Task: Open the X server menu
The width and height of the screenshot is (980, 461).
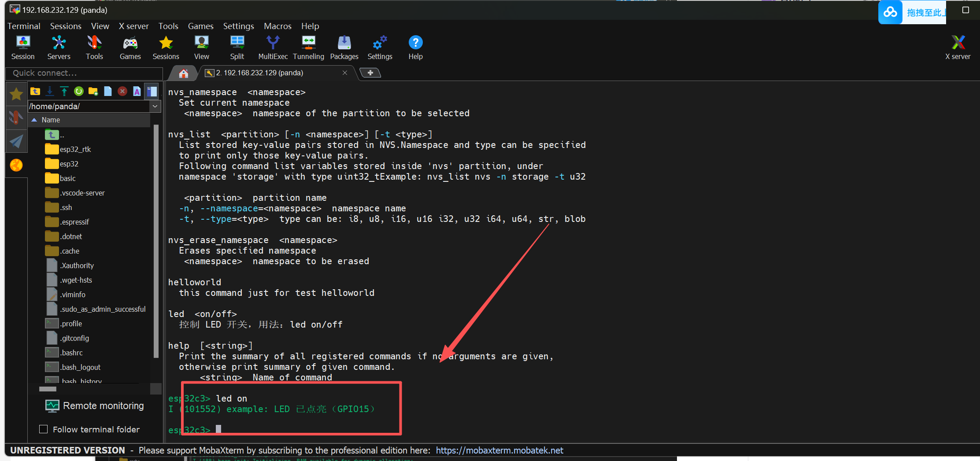Action: point(134,26)
